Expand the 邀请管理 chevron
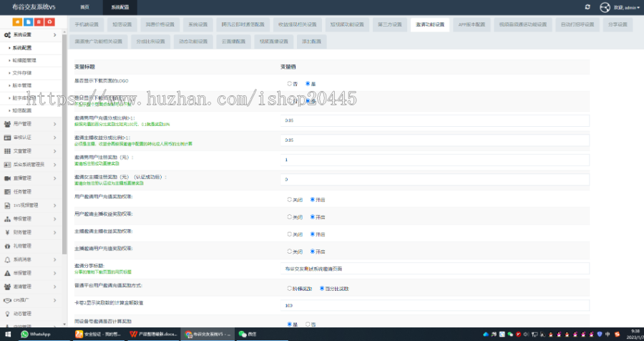The width and height of the screenshot is (644, 341). click(x=55, y=287)
